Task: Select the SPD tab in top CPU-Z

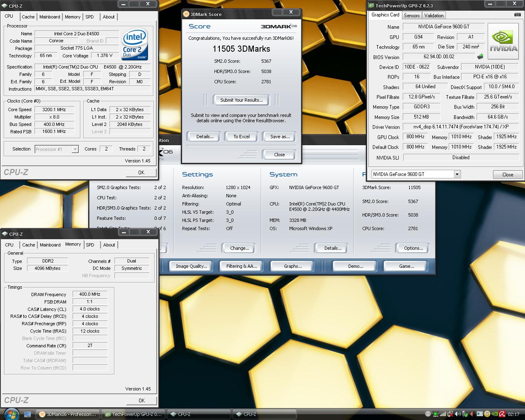Action: (89, 17)
